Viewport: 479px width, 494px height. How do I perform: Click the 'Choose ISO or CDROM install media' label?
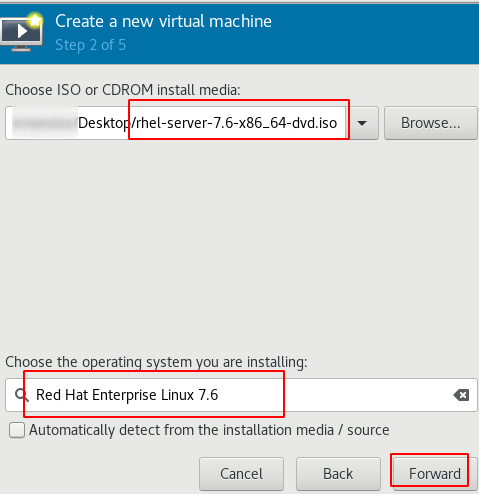click(x=123, y=90)
